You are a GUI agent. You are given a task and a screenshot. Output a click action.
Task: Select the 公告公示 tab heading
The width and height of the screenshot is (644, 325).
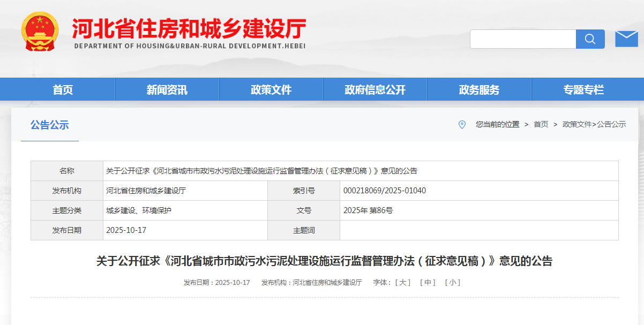pos(50,125)
